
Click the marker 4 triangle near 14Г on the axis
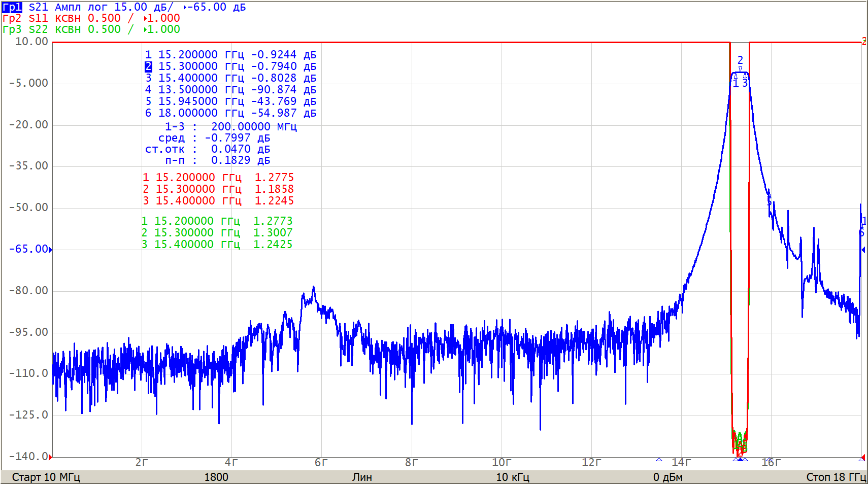659,460
